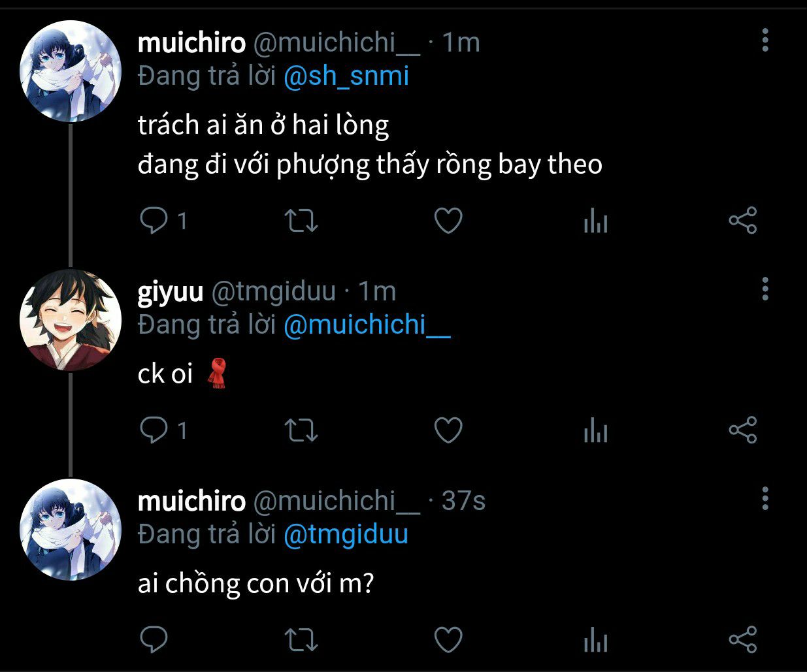Open the @sh_snmi mention link
This screenshot has width=807, height=672.
click(346, 76)
